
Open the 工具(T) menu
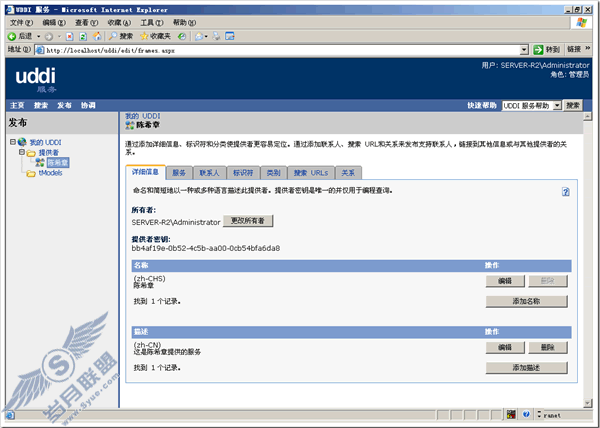point(152,23)
